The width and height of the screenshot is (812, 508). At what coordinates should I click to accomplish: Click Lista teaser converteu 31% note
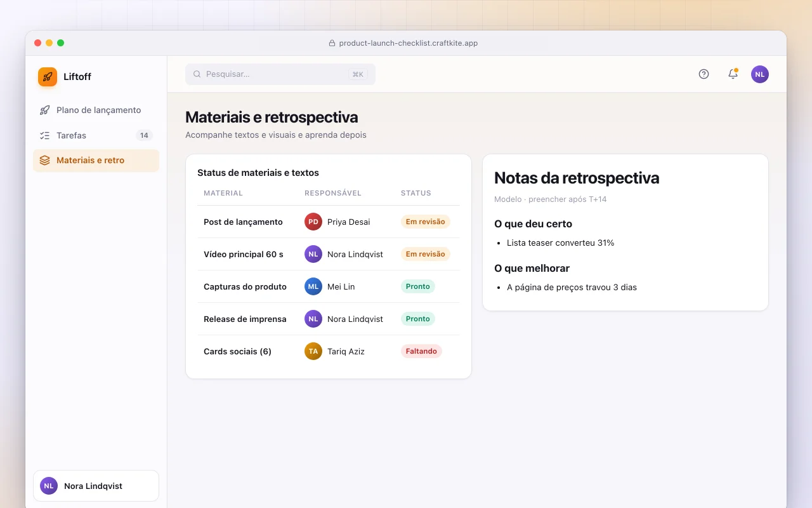[560, 243]
